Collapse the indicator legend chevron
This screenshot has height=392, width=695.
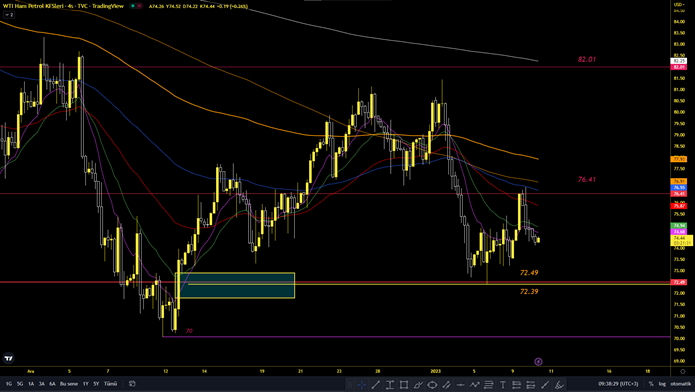click(x=9, y=15)
